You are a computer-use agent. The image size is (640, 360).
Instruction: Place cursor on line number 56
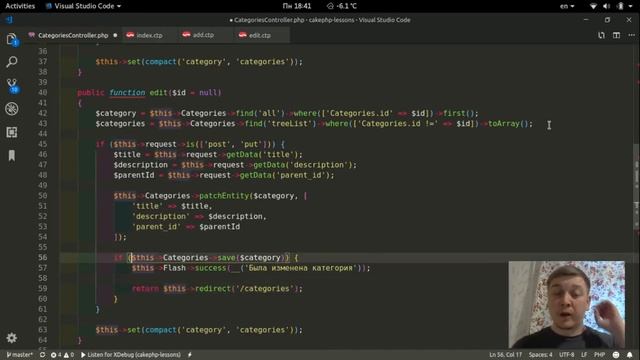pyautogui.click(x=42, y=258)
